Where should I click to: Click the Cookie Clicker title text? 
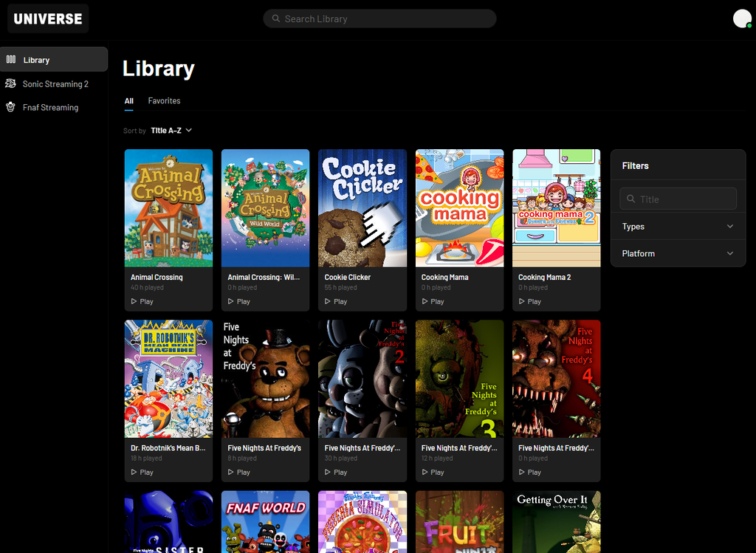[x=347, y=277]
